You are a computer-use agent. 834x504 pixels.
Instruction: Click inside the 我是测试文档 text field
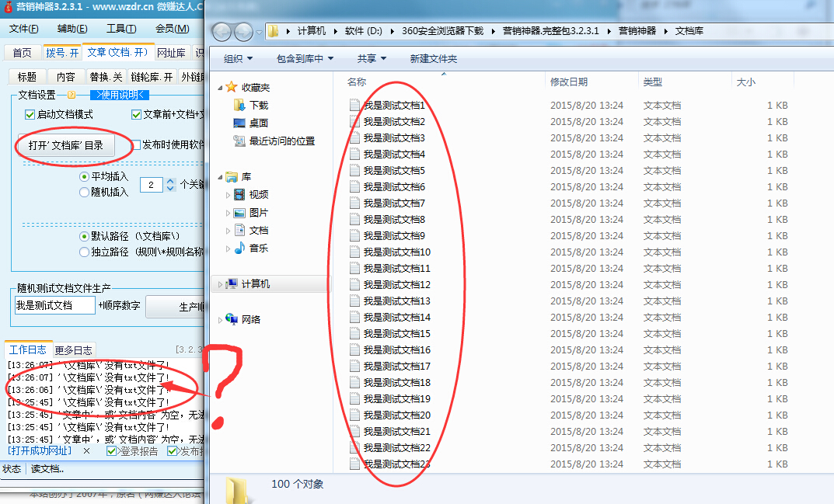point(54,305)
